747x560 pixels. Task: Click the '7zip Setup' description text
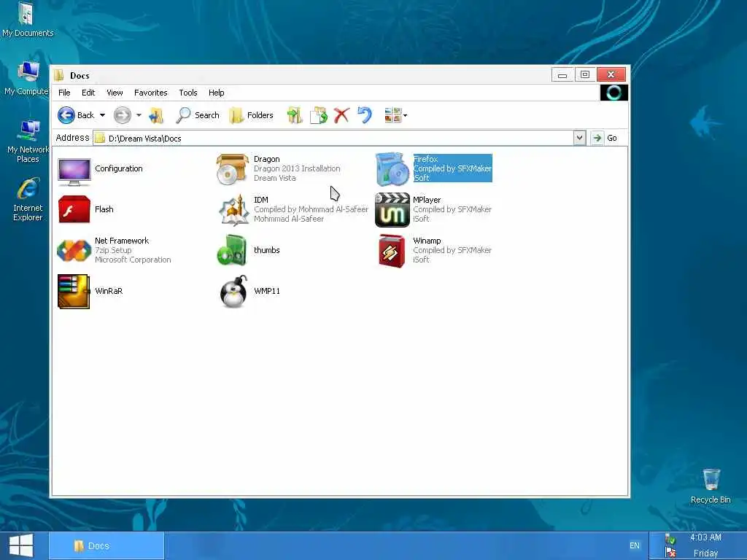click(113, 250)
